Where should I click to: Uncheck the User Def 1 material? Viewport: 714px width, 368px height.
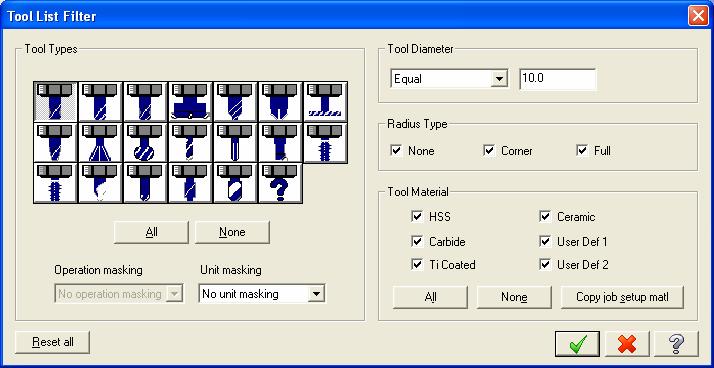point(545,241)
